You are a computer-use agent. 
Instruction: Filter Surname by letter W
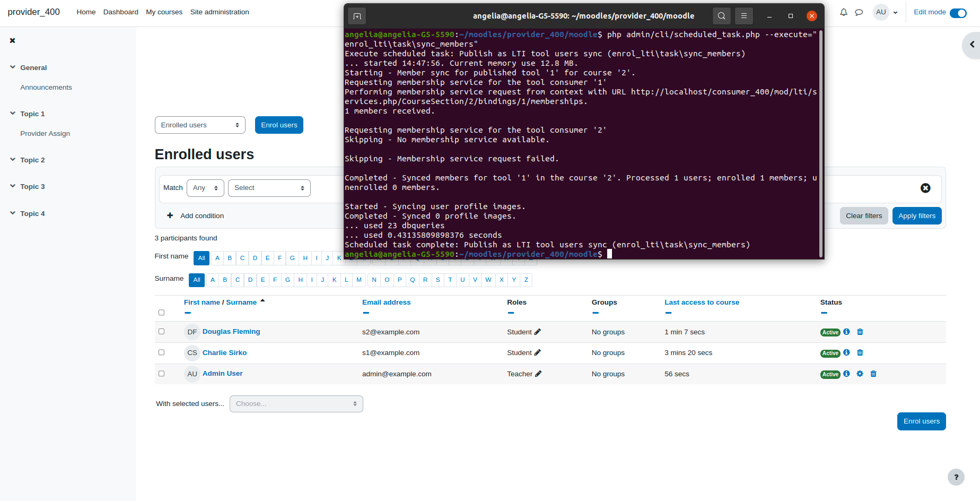[488, 280]
